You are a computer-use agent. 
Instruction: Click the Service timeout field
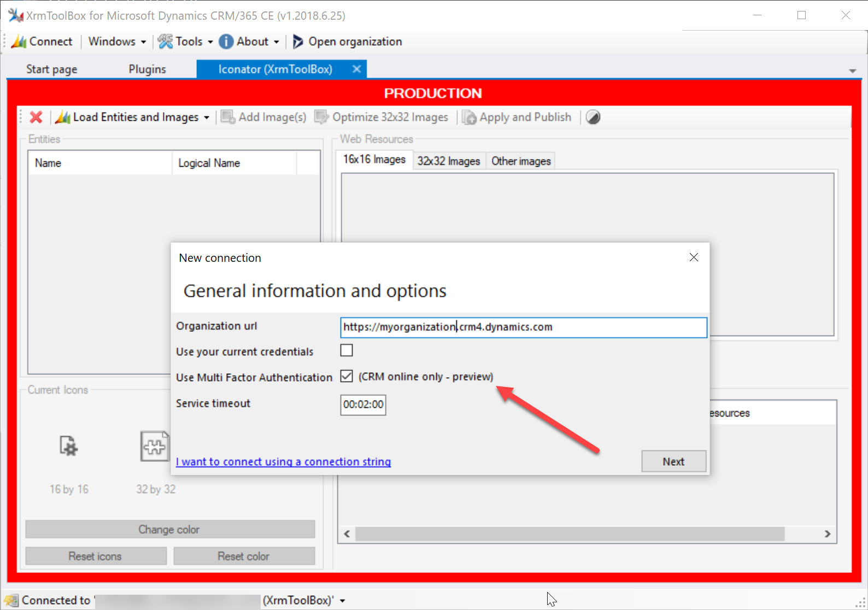click(x=363, y=404)
